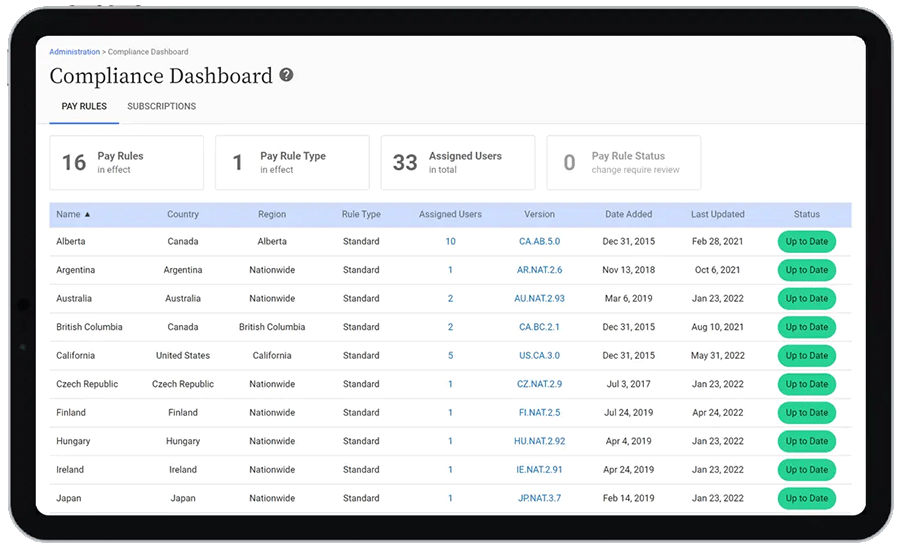900x548 pixels.
Task: Open Argentina's assigned users count link
Action: coord(450,270)
